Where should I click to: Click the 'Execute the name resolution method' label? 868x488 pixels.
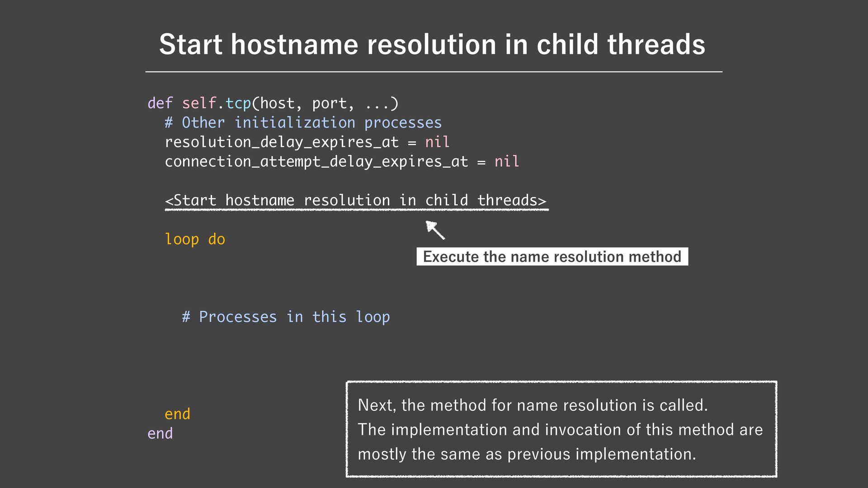coord(552,257)
